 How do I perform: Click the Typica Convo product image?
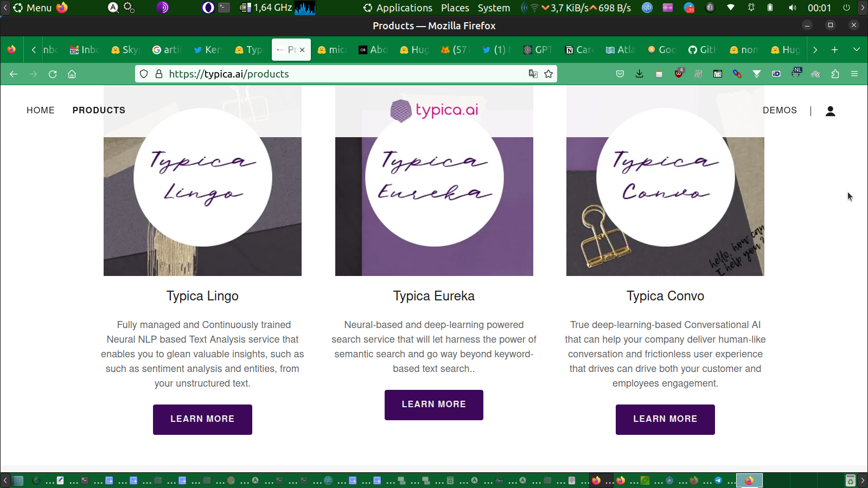point(665,181)
